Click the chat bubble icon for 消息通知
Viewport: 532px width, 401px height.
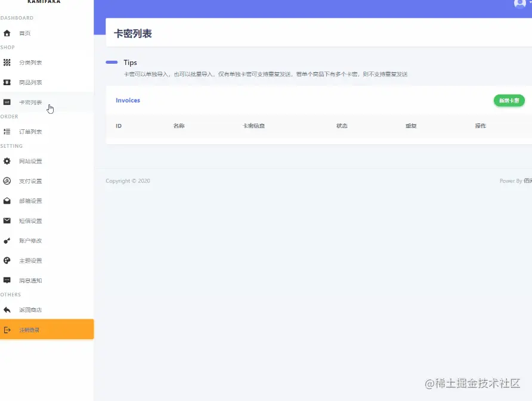(7, 280)
